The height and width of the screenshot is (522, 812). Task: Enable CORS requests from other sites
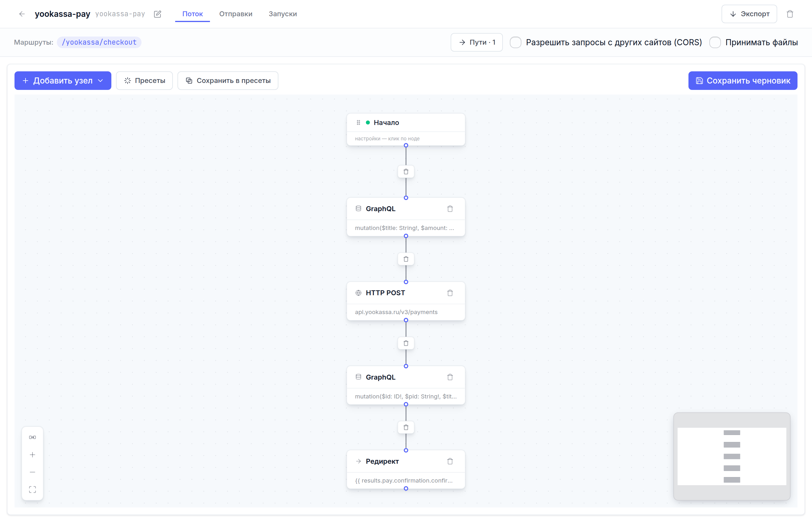click(x=516, y=42)
